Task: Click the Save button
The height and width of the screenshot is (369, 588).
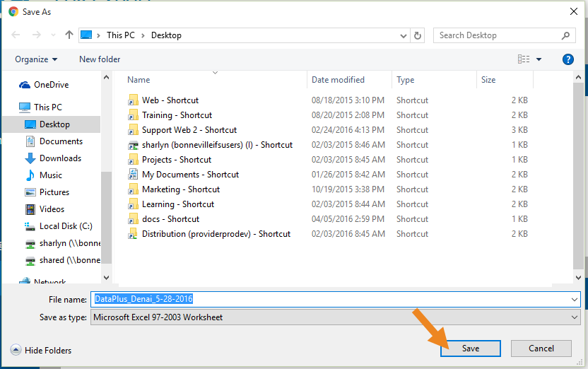Action: (x=470, y=348)
